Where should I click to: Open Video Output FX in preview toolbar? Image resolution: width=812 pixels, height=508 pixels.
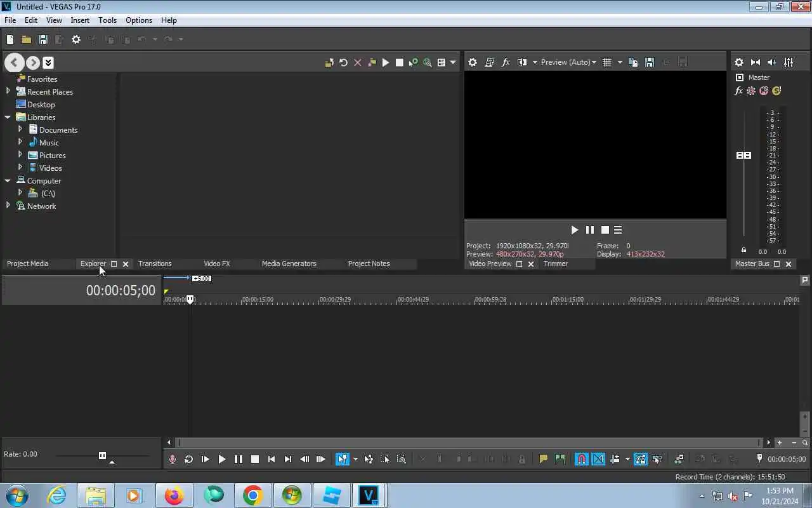pyautogui.click(x=506, y=62)
